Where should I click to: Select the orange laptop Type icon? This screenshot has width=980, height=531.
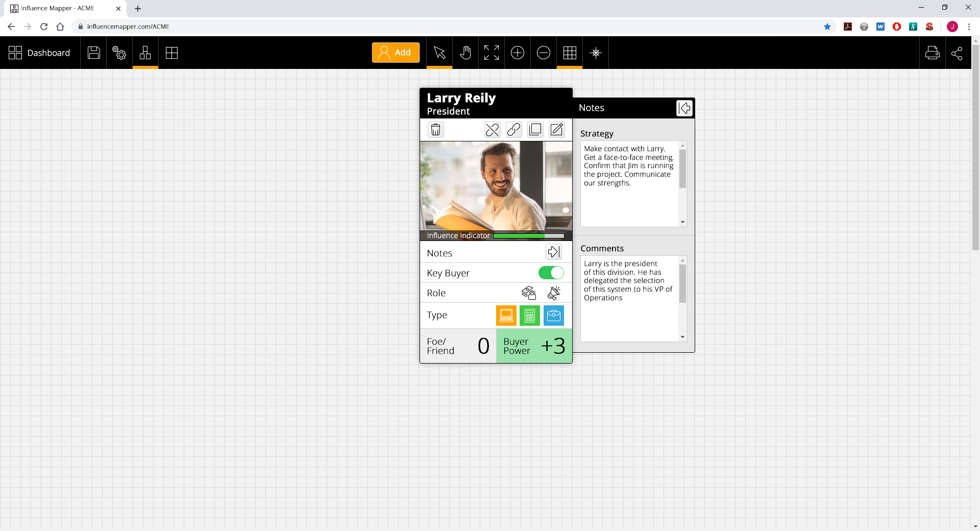point(506,316)
